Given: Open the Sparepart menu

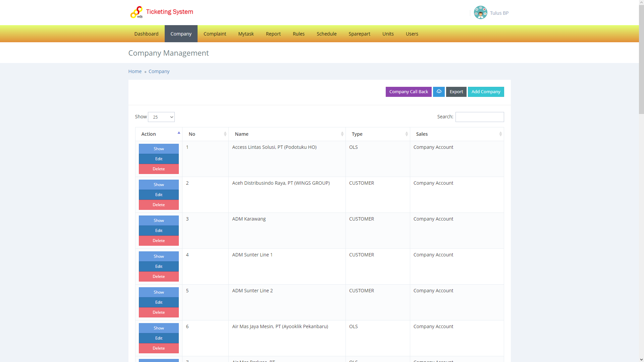Looking at the screenshot, I should [x=359, y=34].
